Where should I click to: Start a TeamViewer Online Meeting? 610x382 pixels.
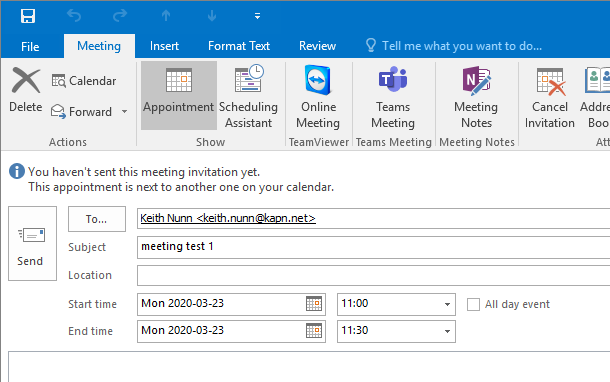click(318, 96)
